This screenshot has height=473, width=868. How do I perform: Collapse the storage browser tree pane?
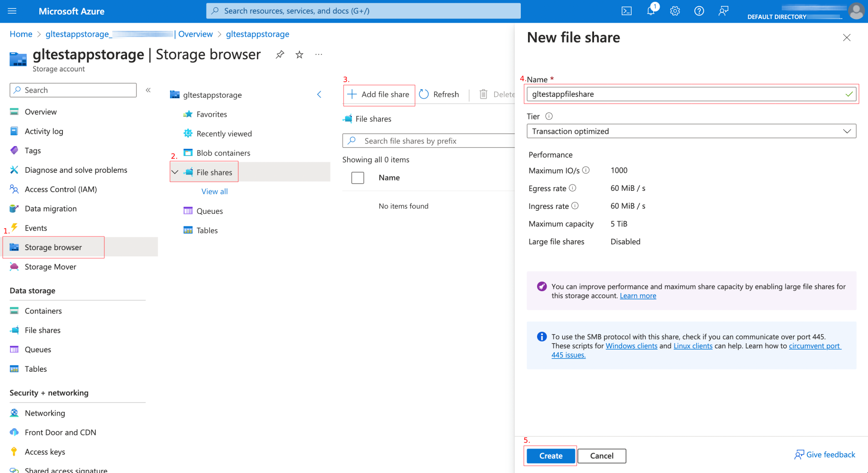[x=319, y=95]
